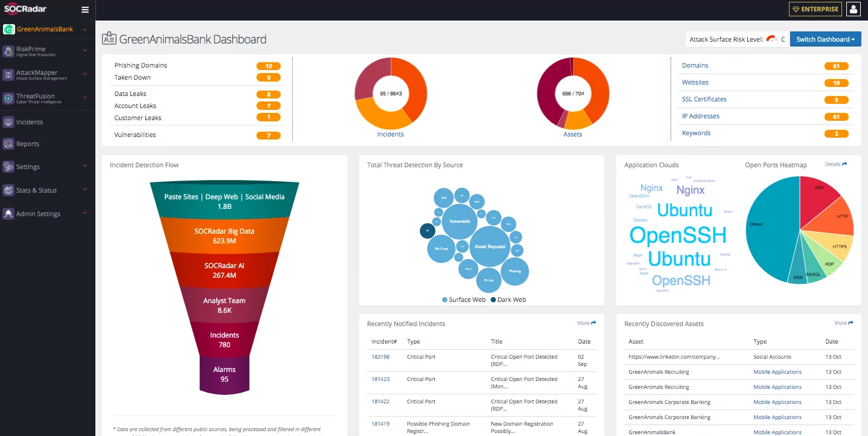Image resolution: width=868 pixels, height=436 pixels.
Task: Click the Account Leaks label
Action: (135, 106)
